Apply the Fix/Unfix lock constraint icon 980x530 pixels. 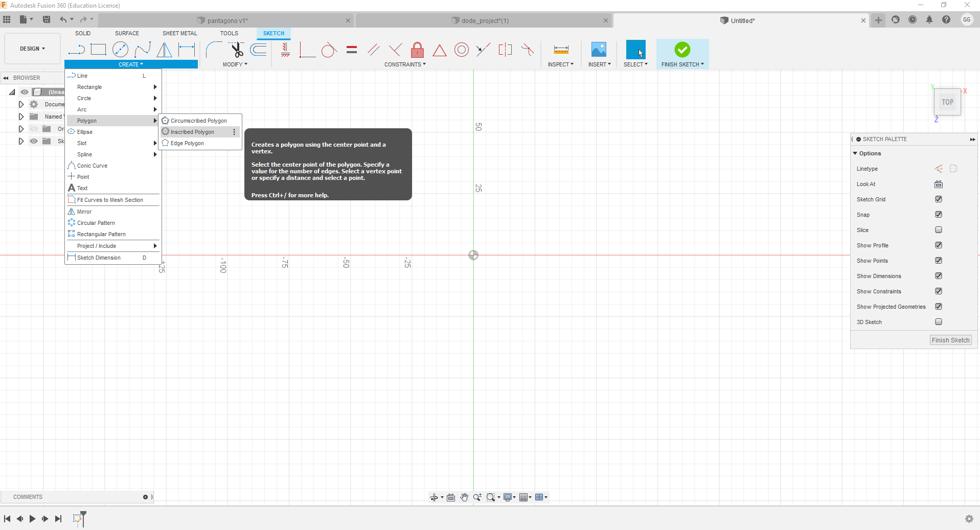coord(418,50)
